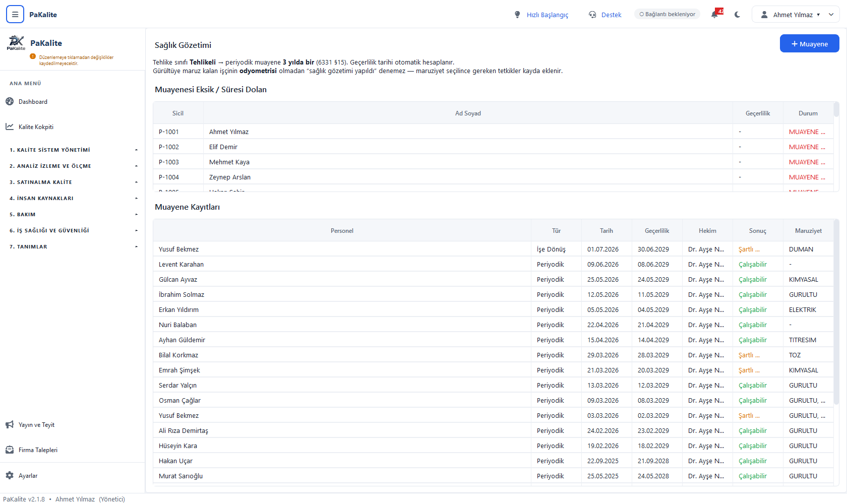Screen dimensions: 847x504
Task: Expand 7. Tanımlar menu item
Action: [72, 246]
